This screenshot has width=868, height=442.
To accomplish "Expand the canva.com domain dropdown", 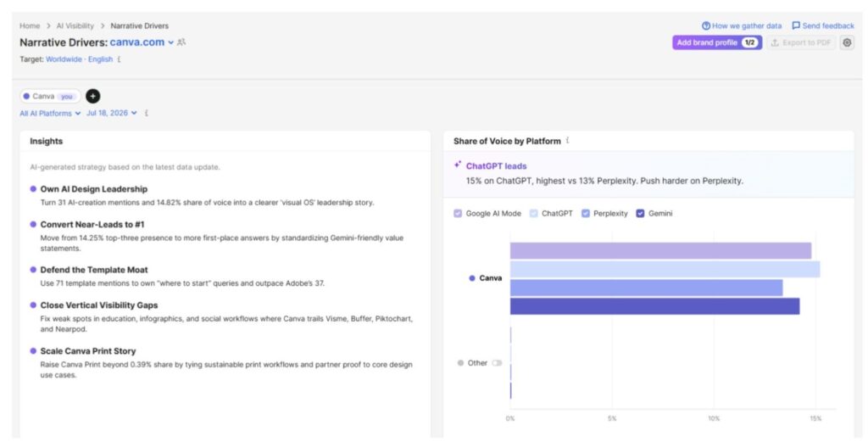I will 171,42.
